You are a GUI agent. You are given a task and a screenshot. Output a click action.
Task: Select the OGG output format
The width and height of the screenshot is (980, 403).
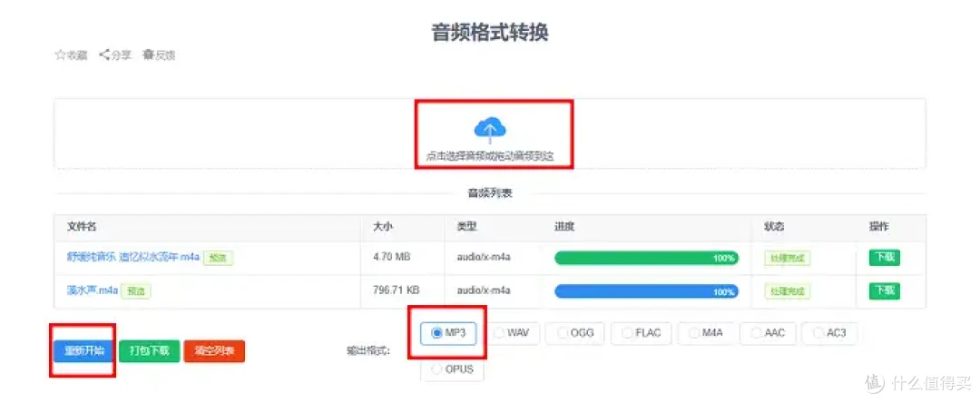point(575,333)
